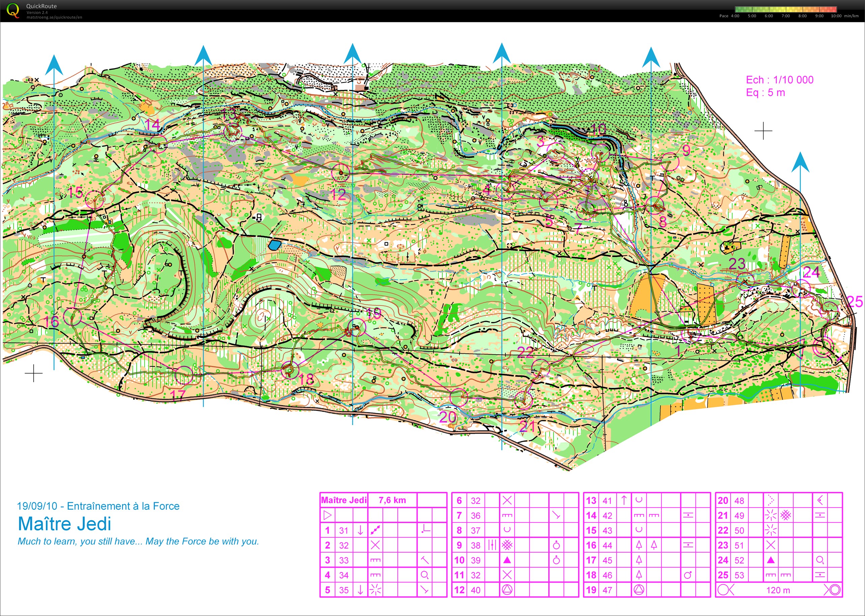Click the circled triangle symbol in row 12
The height and width of the screenshot is (616, 865).
point(507,590)
